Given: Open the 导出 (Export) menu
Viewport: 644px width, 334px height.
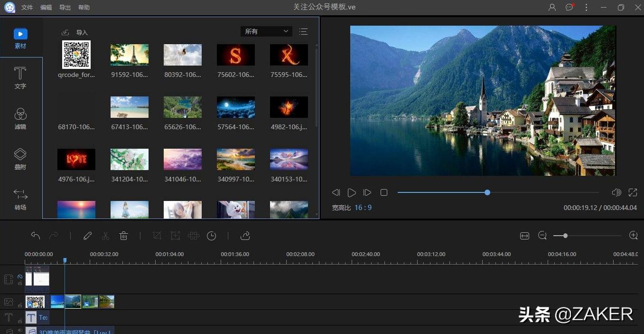Looking at the screenshot, I should (x=65, y=8).
